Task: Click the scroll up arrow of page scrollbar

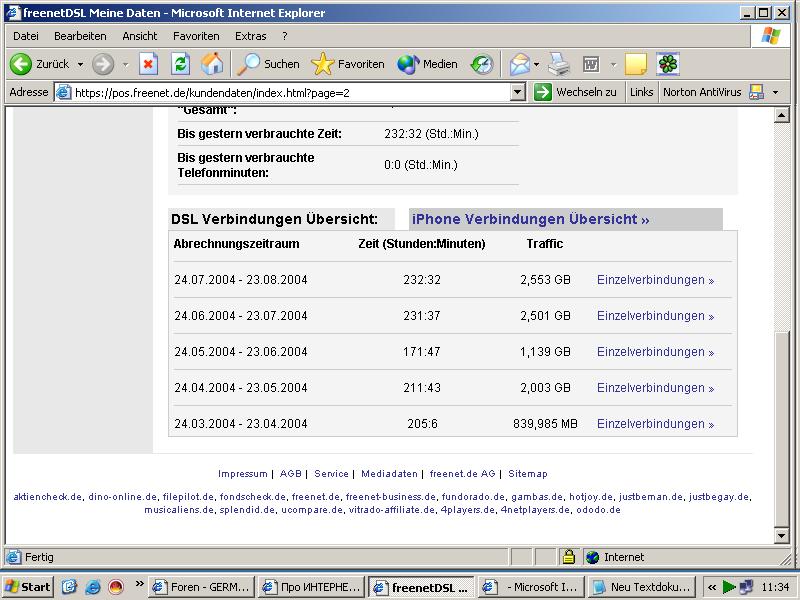Action: (x=782, y=115)
